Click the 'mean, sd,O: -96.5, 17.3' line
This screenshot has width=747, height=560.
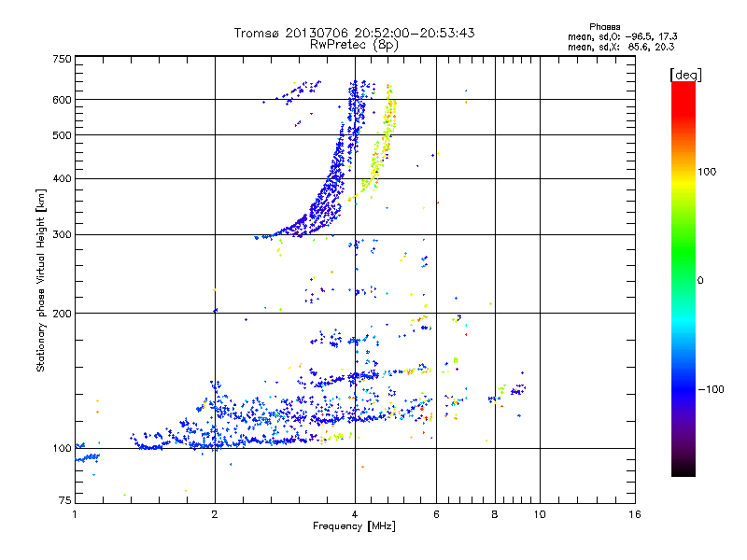click(623, 36)
